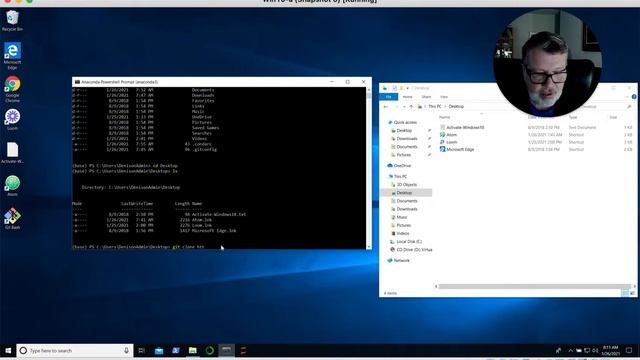
Task: Go up one folder level in File Explorer
Action: point(411,107)
